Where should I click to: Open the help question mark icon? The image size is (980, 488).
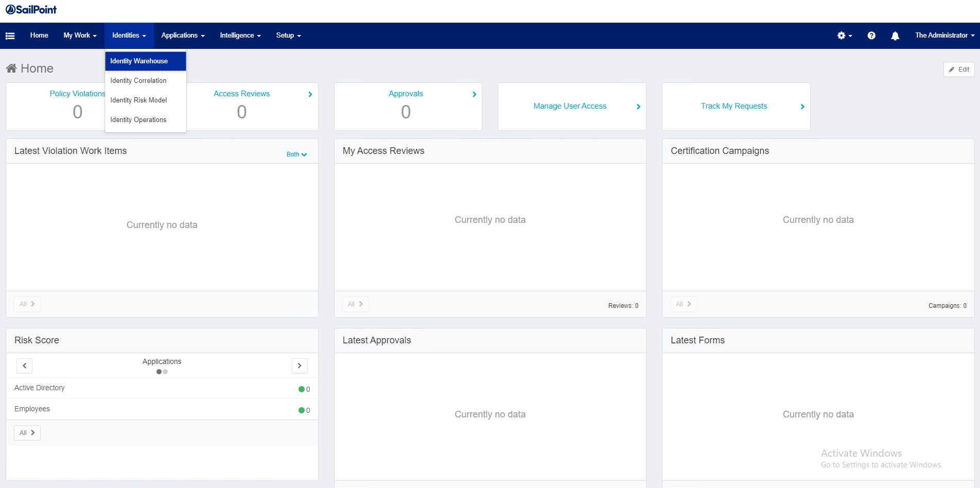[871, 36]
